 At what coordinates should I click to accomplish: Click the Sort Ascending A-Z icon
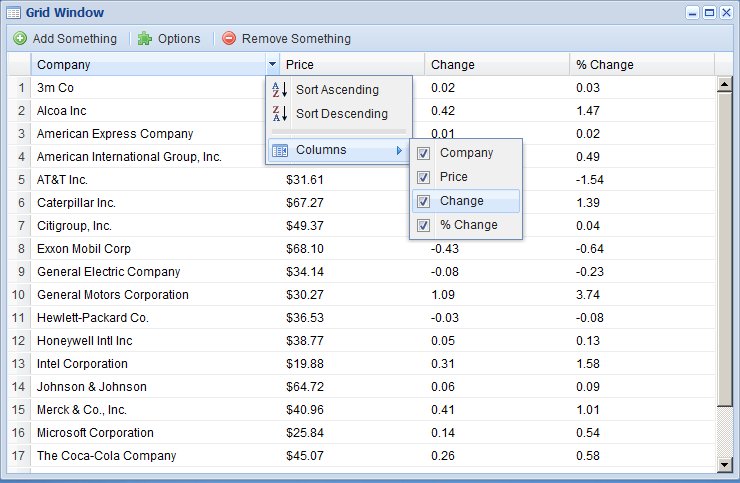(x=280, y=90)
